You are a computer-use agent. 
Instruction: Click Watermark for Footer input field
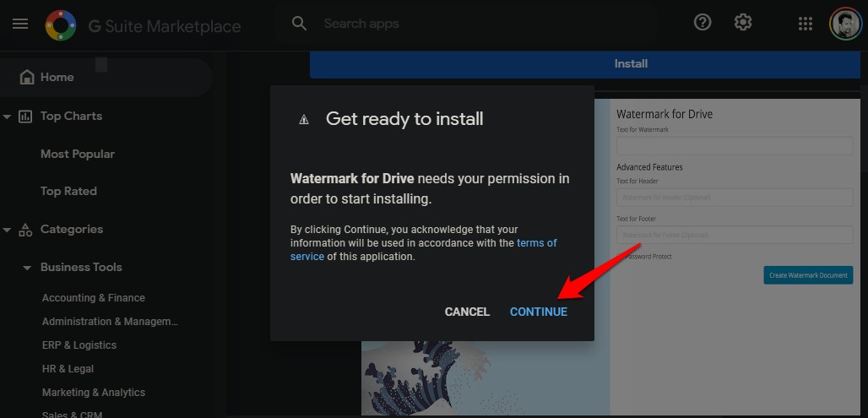point(735,235)
